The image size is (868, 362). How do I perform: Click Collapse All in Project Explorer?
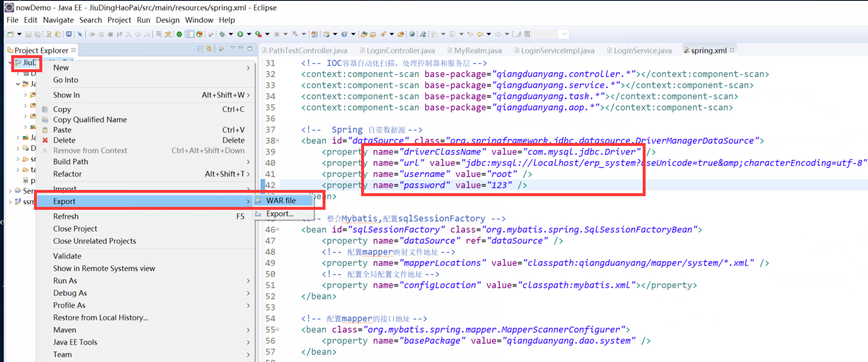point(200,49)
